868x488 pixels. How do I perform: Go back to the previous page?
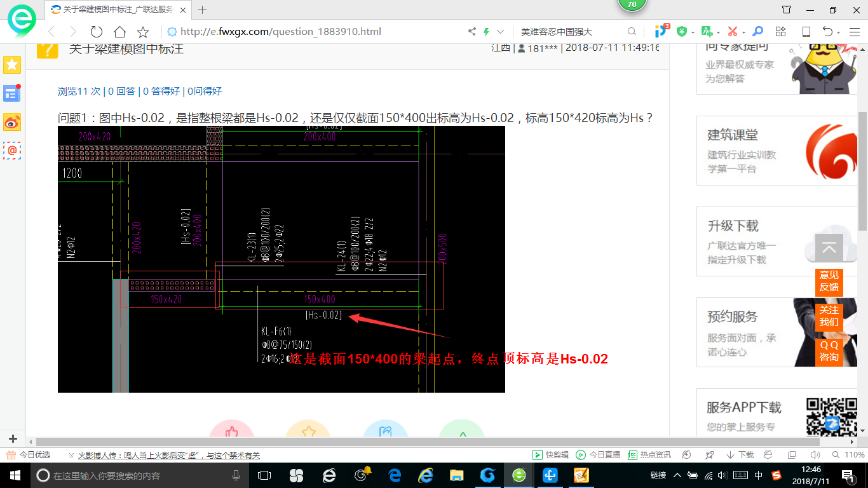[51, 32]
